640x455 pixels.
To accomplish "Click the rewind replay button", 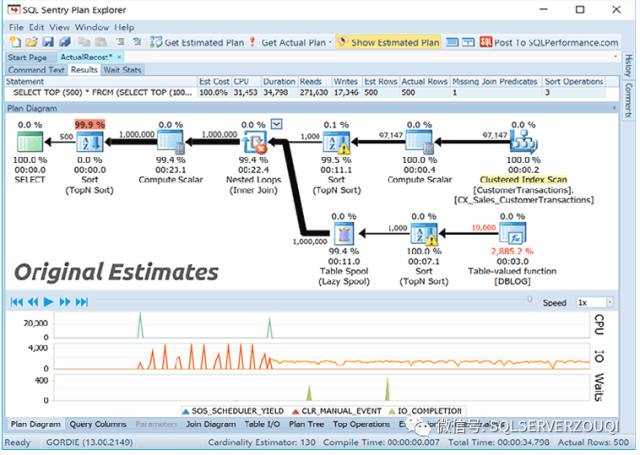I will [x=33, y=302].
